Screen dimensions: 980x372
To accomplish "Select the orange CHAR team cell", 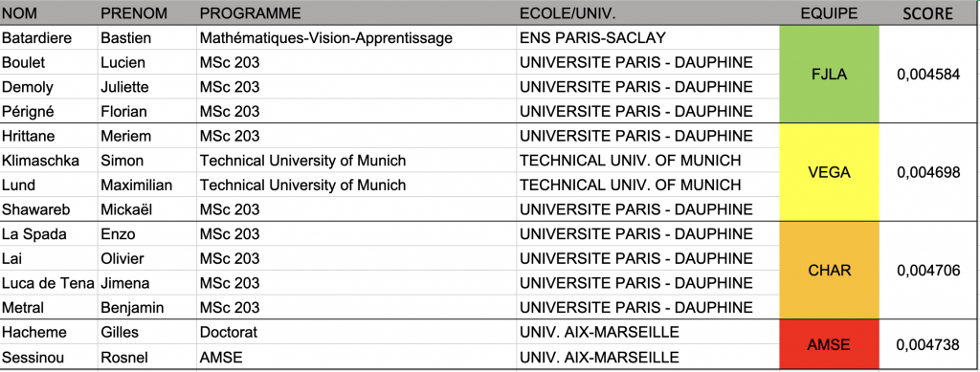I will pyautogui.click(x=830, y=271).
